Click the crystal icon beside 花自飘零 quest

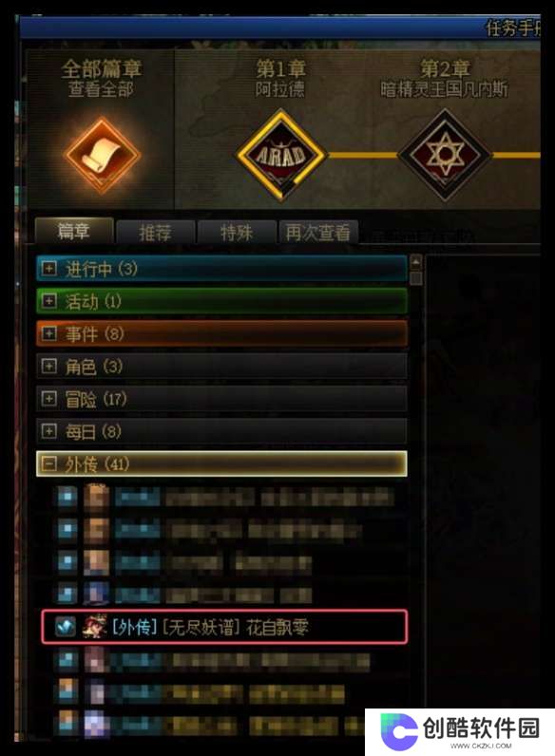point(66,627)
